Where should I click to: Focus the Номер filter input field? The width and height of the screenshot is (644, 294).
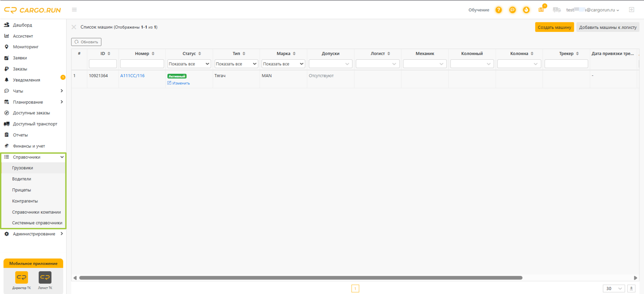(142, 64)
